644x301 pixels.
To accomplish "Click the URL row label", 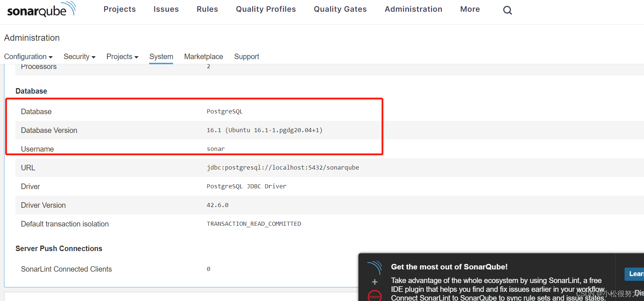I will 28,168.
